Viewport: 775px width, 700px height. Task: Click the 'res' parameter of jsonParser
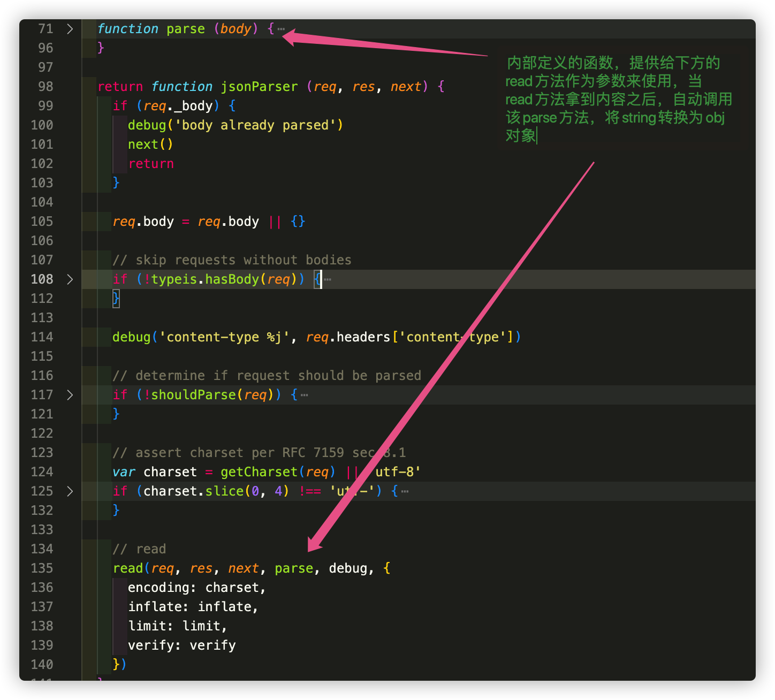363,87
